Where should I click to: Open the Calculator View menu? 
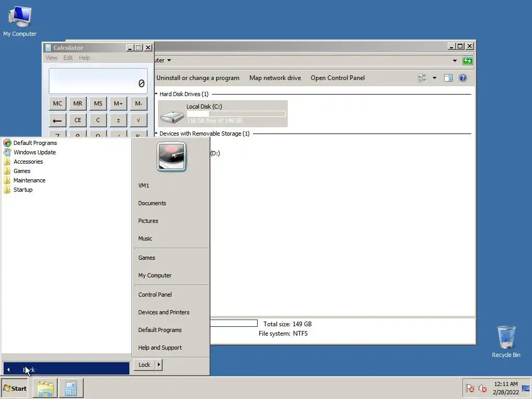51,58
